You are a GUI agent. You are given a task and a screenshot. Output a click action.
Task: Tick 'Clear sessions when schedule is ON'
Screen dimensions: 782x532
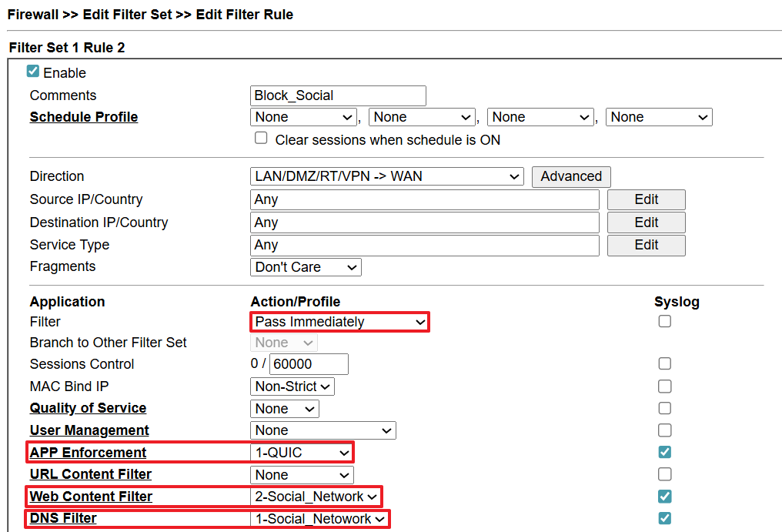pos(261,139)
